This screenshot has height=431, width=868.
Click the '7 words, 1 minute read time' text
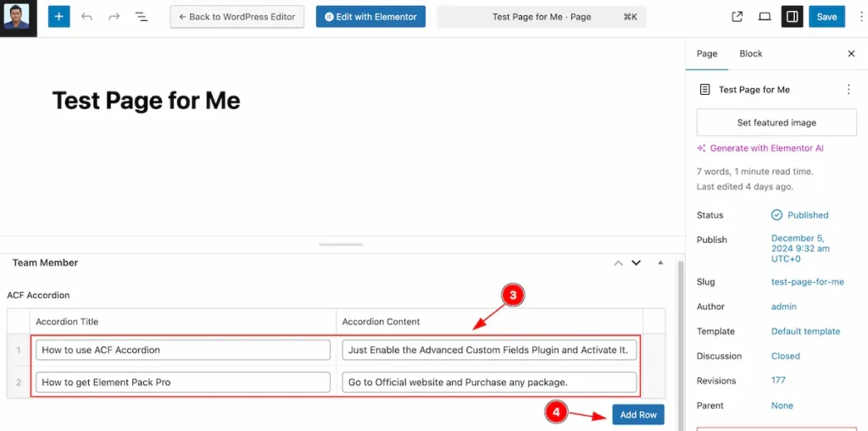coord(754,172)
